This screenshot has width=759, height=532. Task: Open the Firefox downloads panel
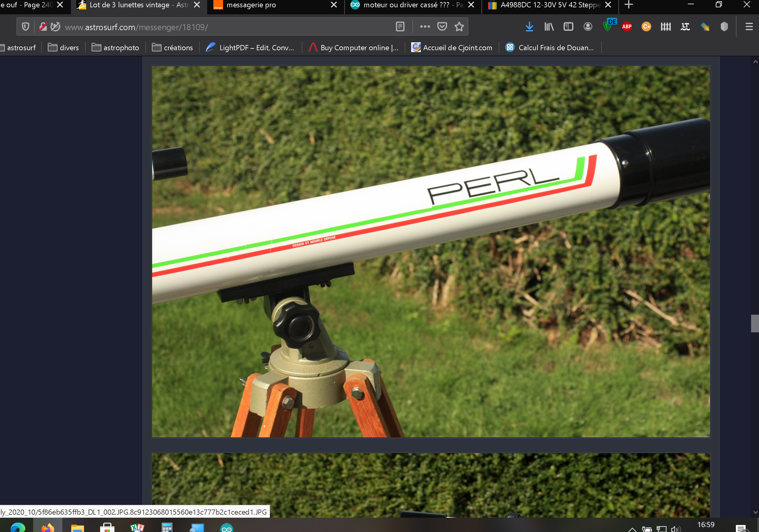pos(529,27)
